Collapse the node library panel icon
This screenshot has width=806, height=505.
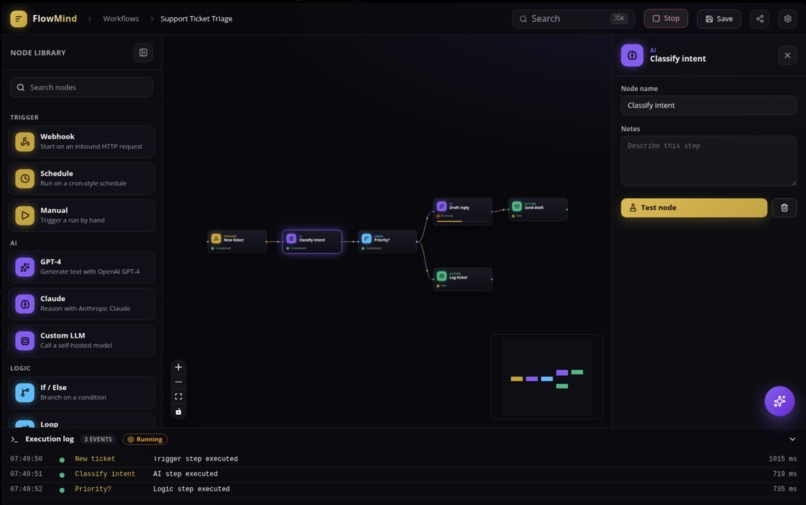point(143,52)
